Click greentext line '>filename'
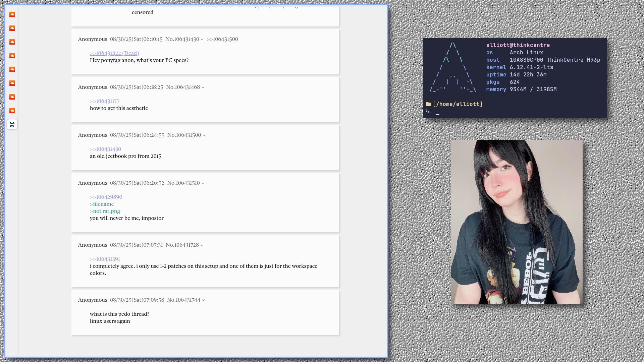The image size is (644, 362). pos(102,204)
